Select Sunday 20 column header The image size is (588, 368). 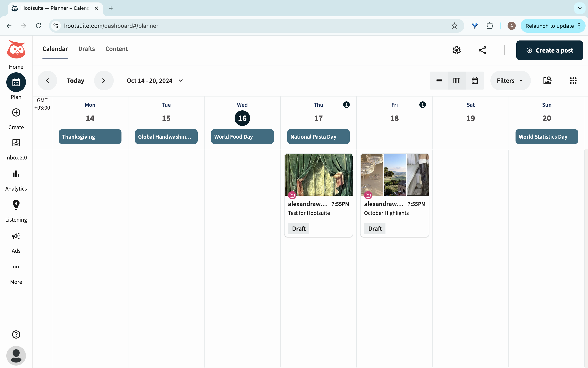547,112
